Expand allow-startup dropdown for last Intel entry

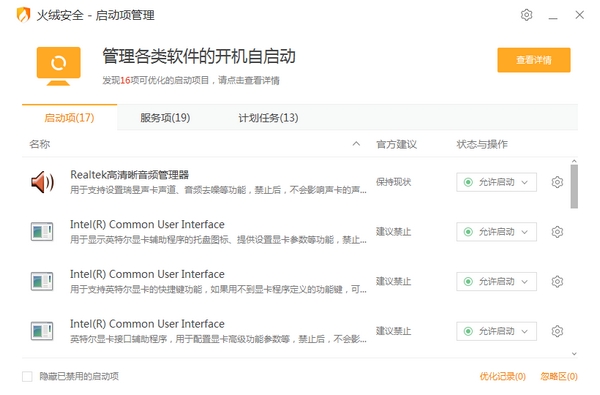coord(496,331)
